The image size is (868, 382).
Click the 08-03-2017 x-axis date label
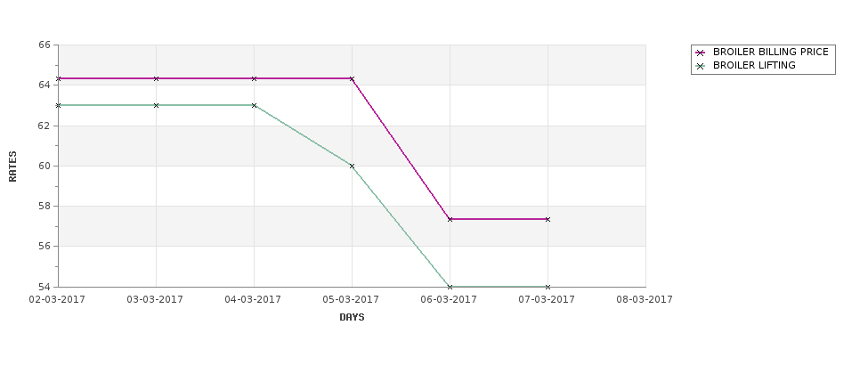click(645, 299)
